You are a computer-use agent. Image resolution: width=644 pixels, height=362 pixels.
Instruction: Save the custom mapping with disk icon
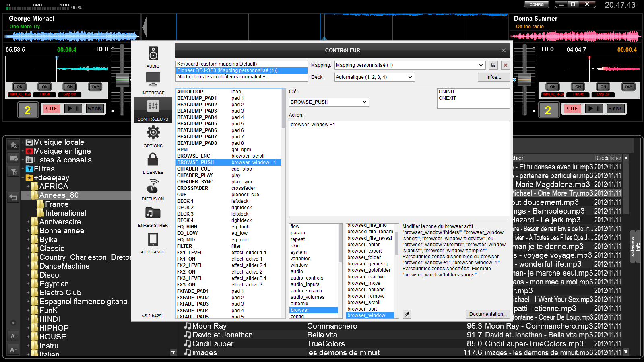point(493,65)
